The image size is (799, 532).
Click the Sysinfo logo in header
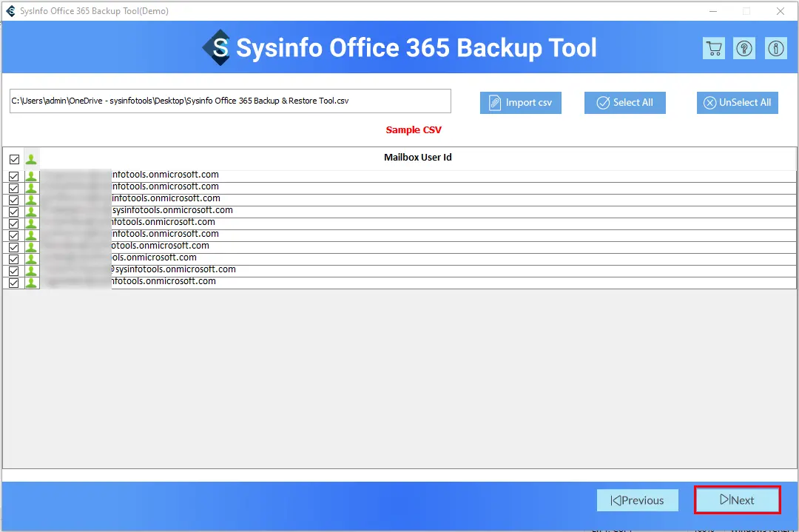click(x=217, y=48)
